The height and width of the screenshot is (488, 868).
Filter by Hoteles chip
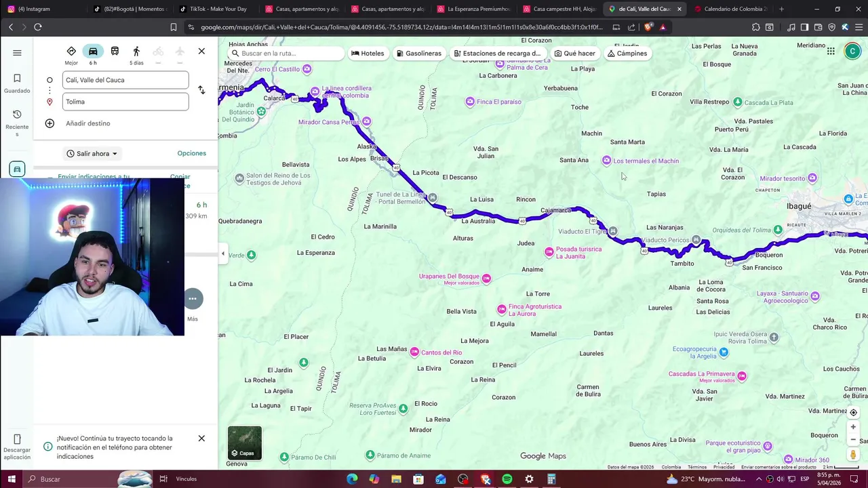(368, 54)
